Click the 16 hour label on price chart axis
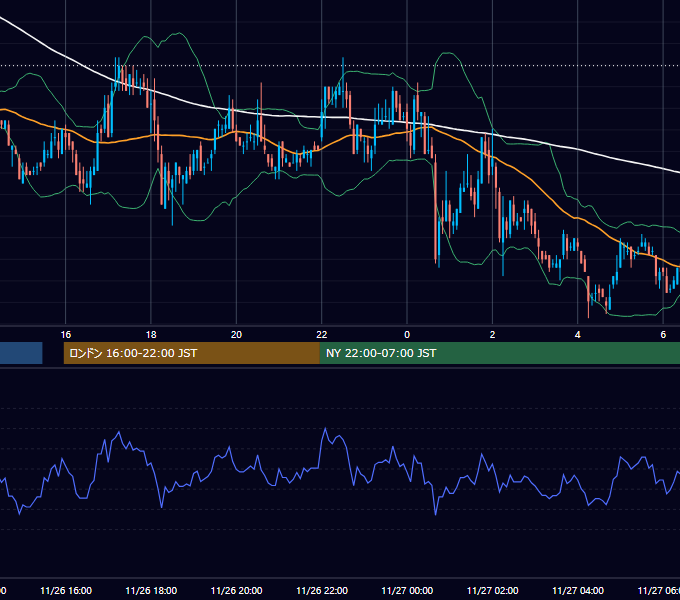The image size is (680, 600). [65, 335]
